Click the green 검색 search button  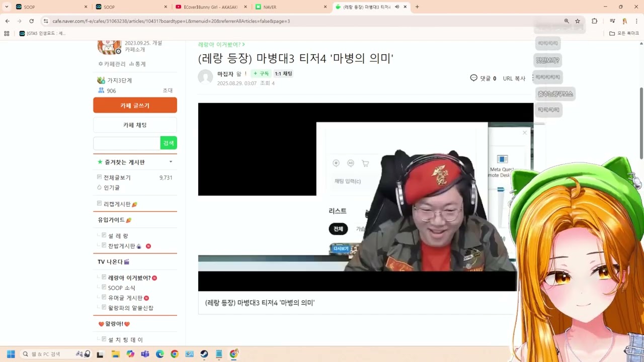tap(169, 143)
